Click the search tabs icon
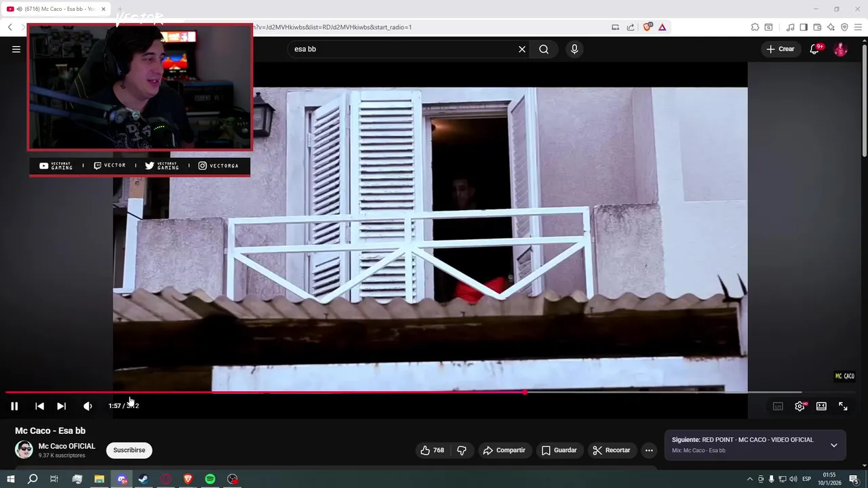The image size is (868, 488). (768, 27)
